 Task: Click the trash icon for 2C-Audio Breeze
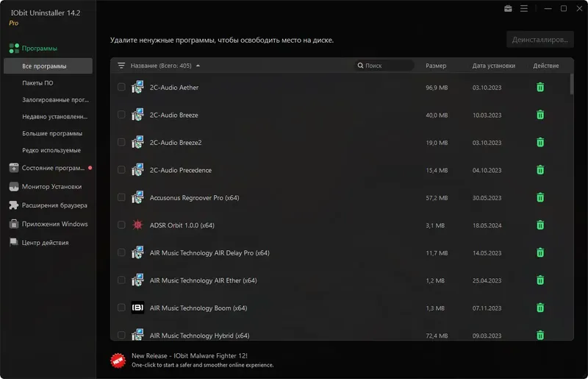pyautogui.click(x=540, y=115)
